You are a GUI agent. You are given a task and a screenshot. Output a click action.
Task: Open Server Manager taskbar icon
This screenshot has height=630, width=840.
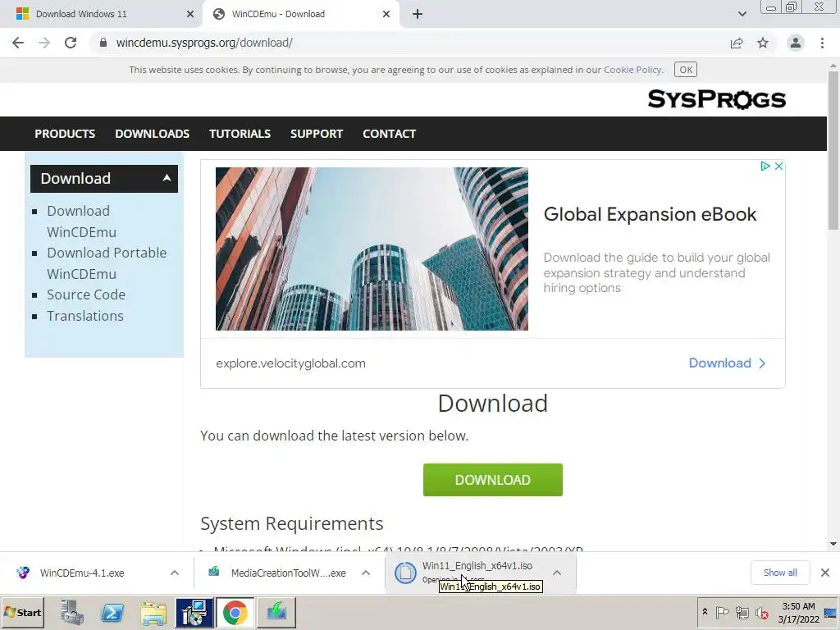coord(72,612)
